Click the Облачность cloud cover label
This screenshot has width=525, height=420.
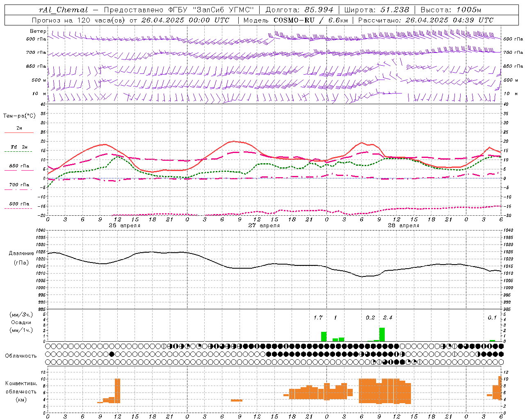click(21, 356)
